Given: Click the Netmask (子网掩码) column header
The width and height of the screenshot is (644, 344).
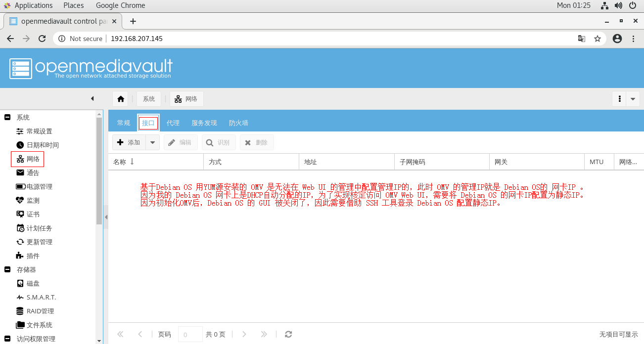Looking at the screenshot, I should point(442,162).
